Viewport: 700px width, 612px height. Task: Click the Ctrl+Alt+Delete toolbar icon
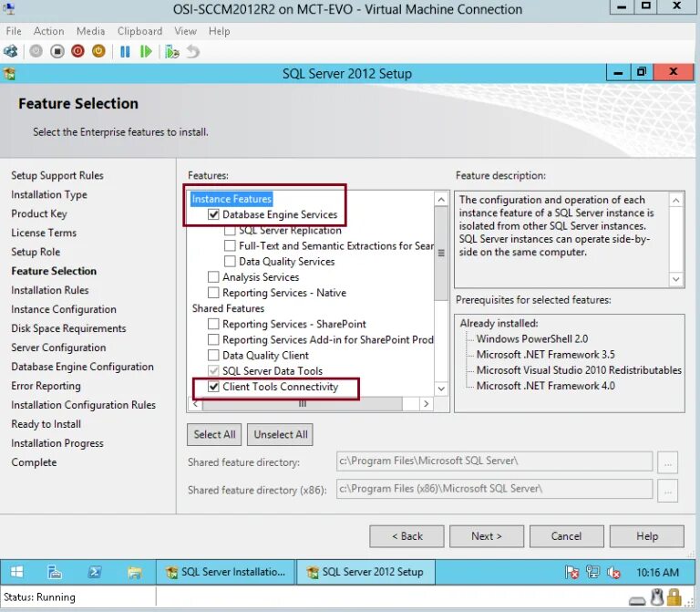pyautogui.click(x=11, y=51)
